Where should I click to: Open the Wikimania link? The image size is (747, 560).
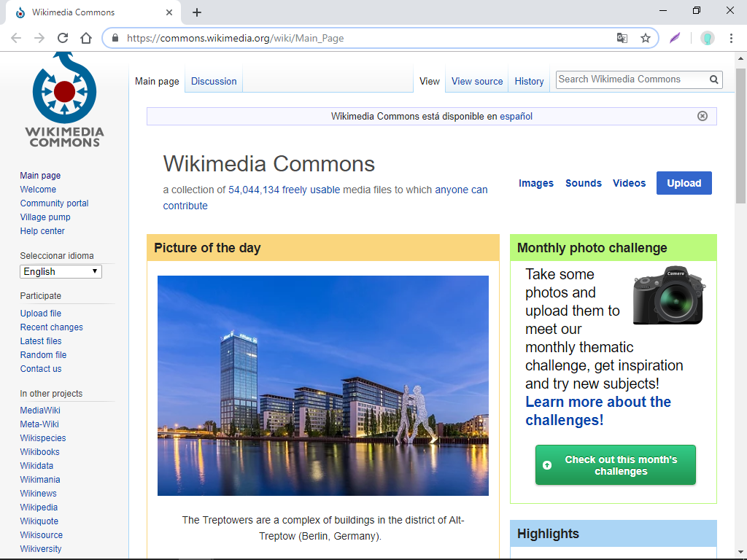click(40, 479)
